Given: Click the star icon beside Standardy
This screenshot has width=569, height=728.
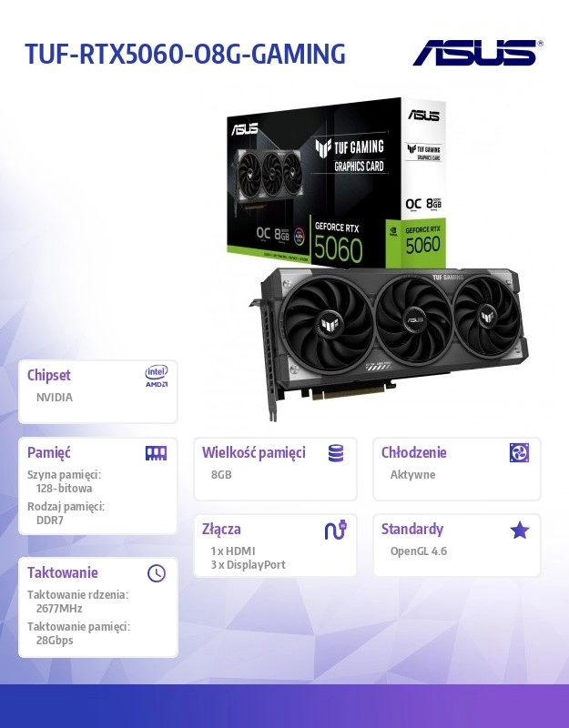Looking at the screenshot, I should tap(519, 530).
